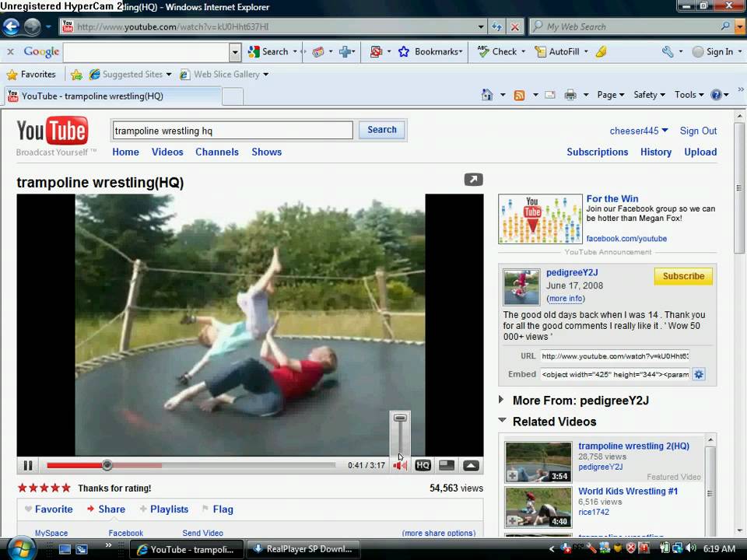Mark video as Favorite

[48, 509]
